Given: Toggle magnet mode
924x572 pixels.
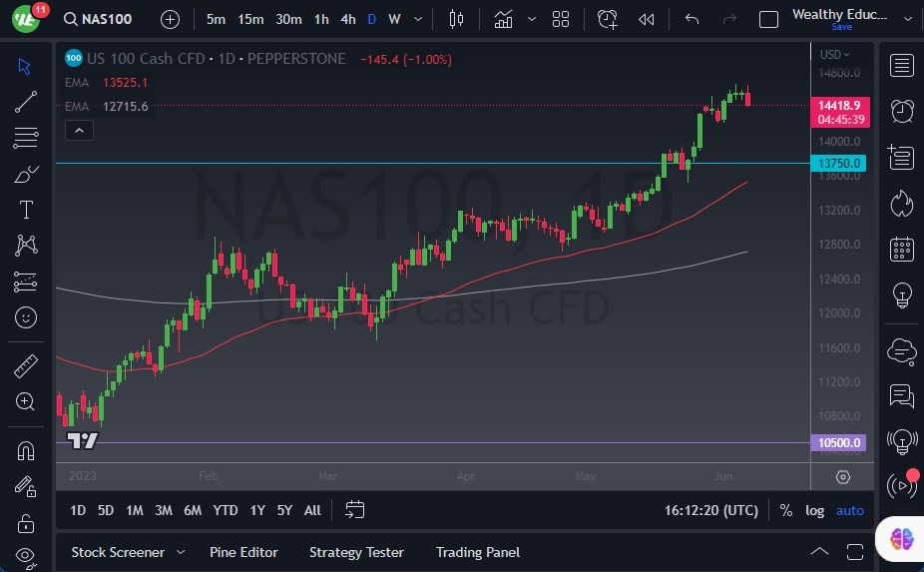Looking at the screenshot, I should [x=26, y=451].
